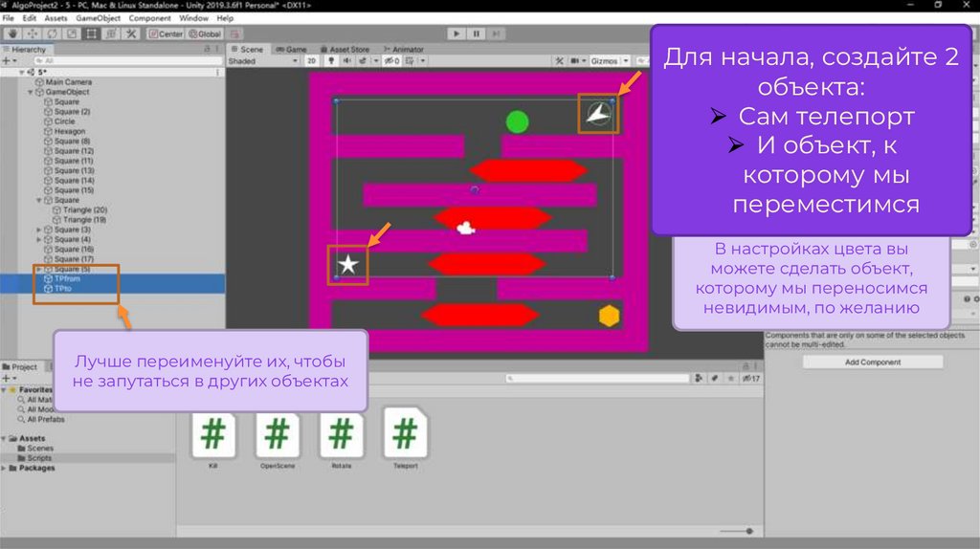Select the Rect transform tool

pyautogui.click(x=91, y=33)
